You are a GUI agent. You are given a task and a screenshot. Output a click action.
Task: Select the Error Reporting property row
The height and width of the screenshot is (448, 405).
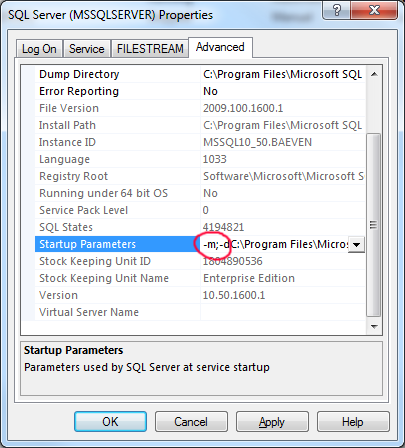[200, 91]
